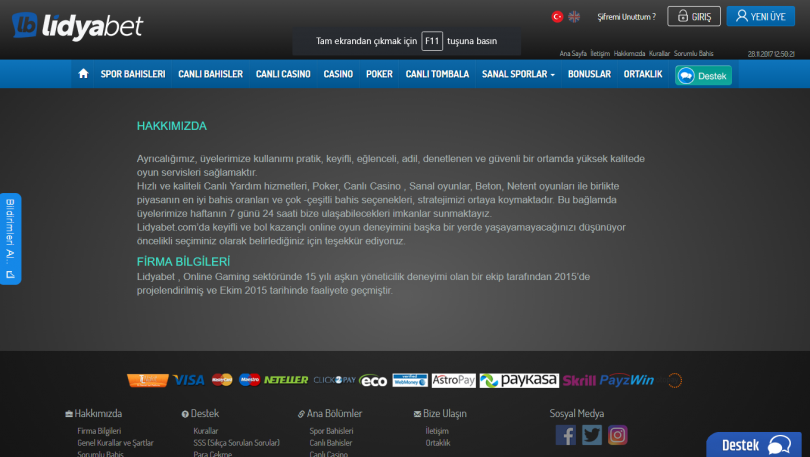Open footer Canlı Bahisler link
The width and height of the screenshot is (810, 457).
pos(331,443)
